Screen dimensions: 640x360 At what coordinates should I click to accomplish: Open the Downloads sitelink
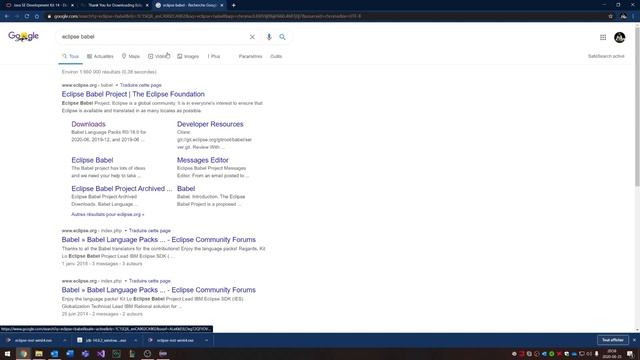tap(88, 124)
